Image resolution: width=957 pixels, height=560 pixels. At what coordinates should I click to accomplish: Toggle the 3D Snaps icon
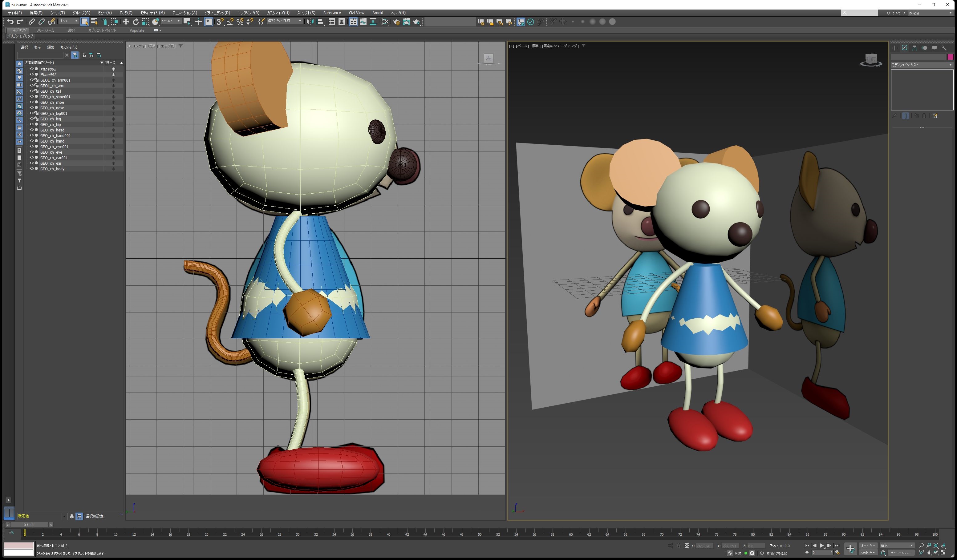pyautogui.click(x=220, y=22)
